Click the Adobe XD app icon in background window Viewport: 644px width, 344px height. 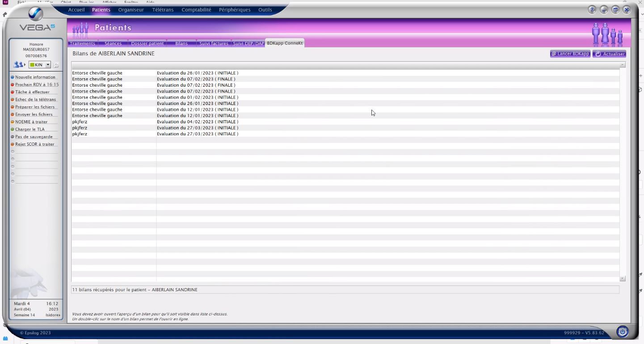click(5, 2)
